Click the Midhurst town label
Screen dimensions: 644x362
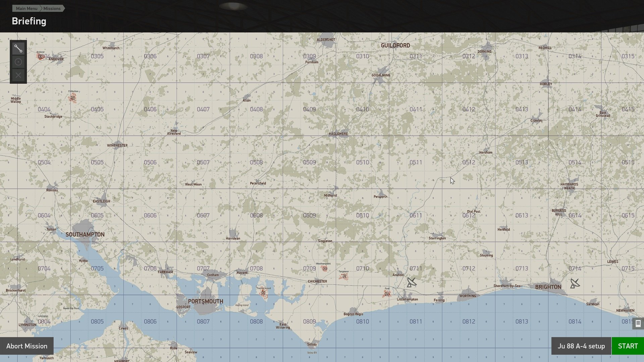point(330,195)
